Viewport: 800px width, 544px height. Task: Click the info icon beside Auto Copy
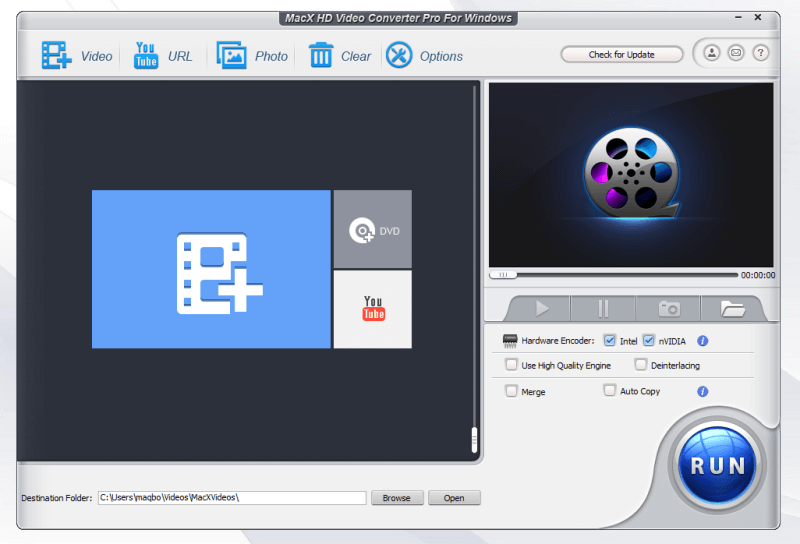pyautogui.click(x=703, y=391)
